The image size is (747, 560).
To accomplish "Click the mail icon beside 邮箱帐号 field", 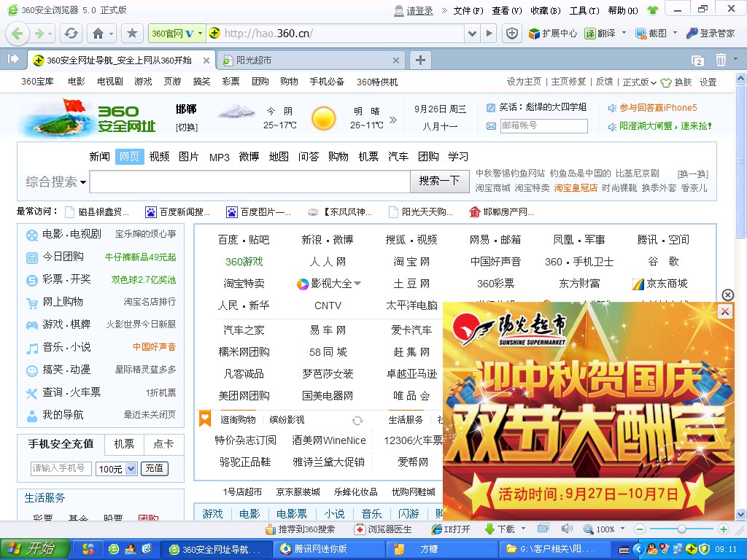I will click(491, 126).
